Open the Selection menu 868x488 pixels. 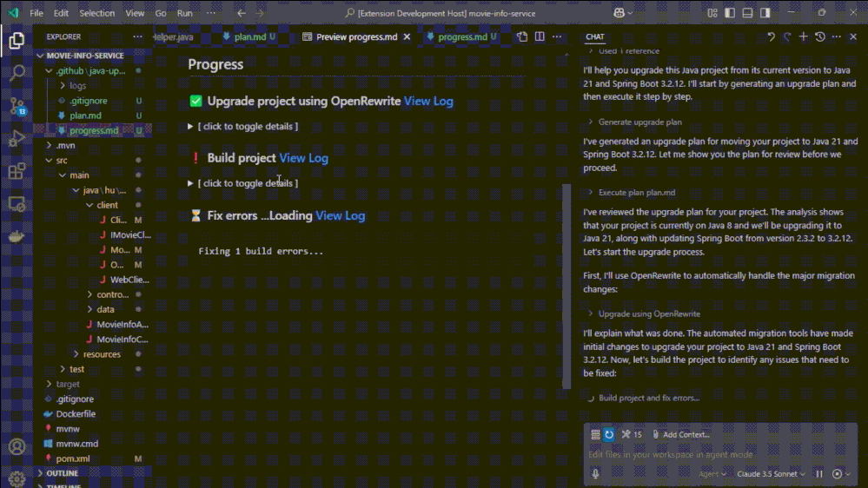coord(96,13)
